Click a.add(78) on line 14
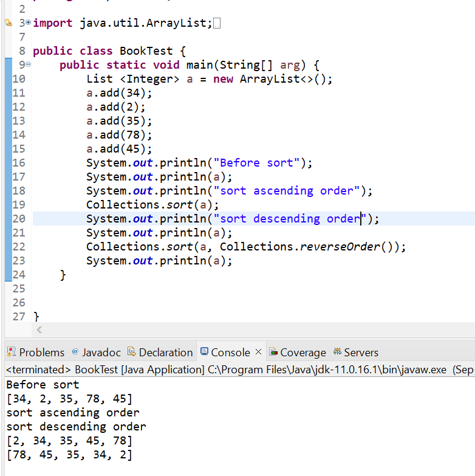This screenshot has width=475, height=476. pyautogui.click(x=119, y=135)
